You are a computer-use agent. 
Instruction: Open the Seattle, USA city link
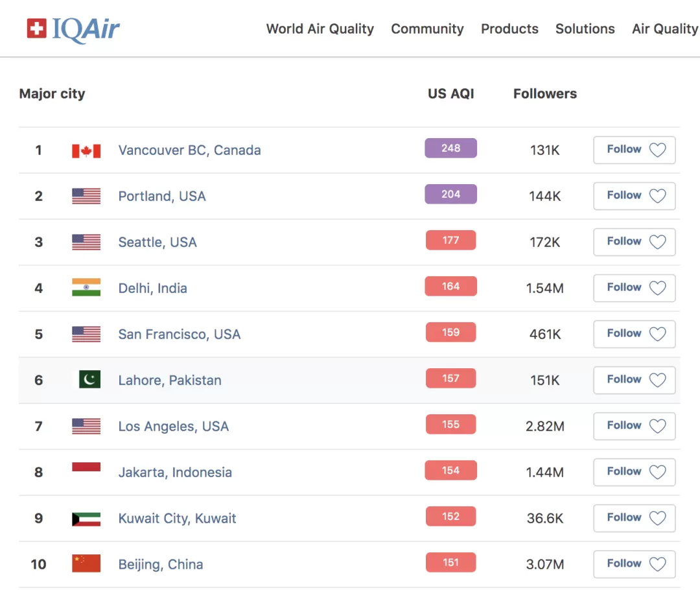[157, 242]
